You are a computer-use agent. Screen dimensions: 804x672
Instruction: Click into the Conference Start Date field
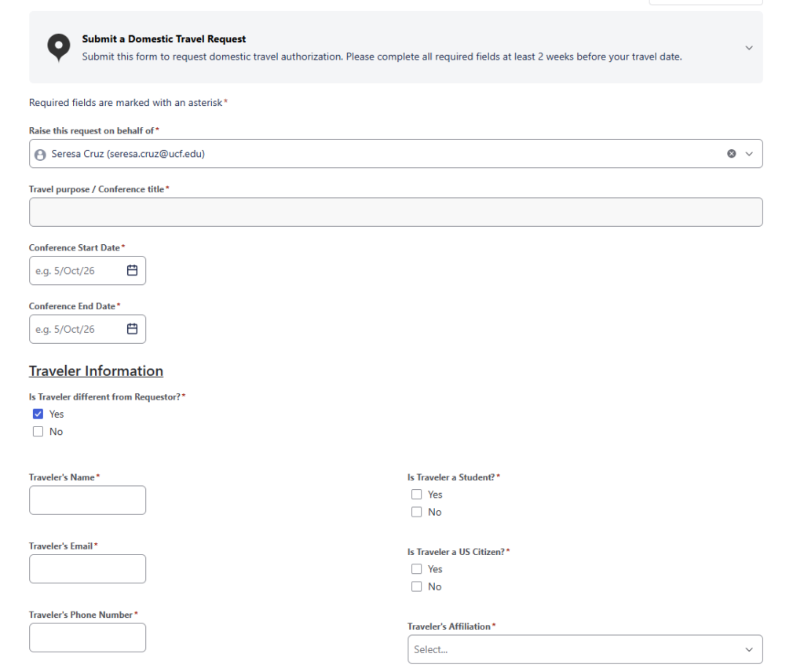(87, 271)
